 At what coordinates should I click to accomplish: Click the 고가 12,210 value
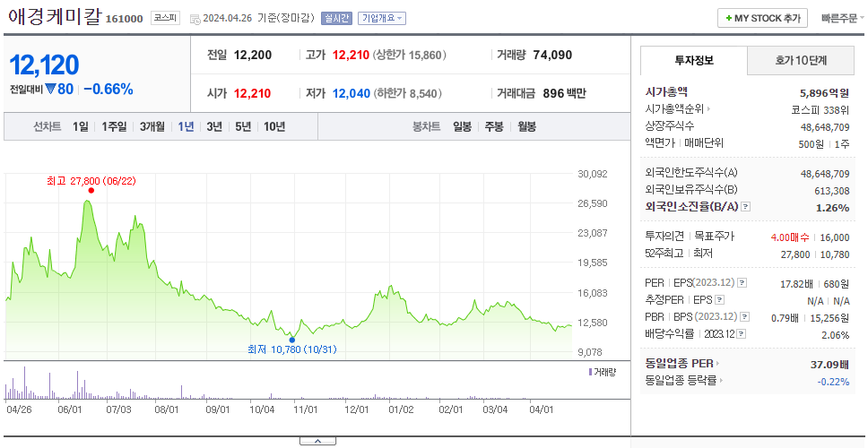tap(351, 56)
